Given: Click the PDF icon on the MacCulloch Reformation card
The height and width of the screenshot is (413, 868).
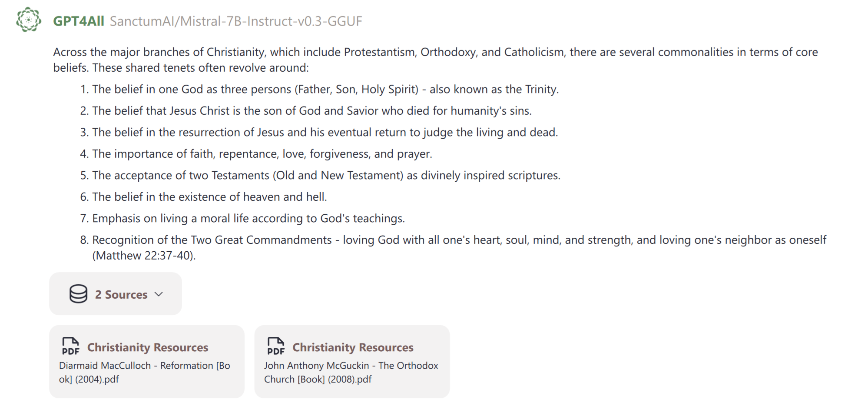Looking at the screenshot, I should click(70, 346).
